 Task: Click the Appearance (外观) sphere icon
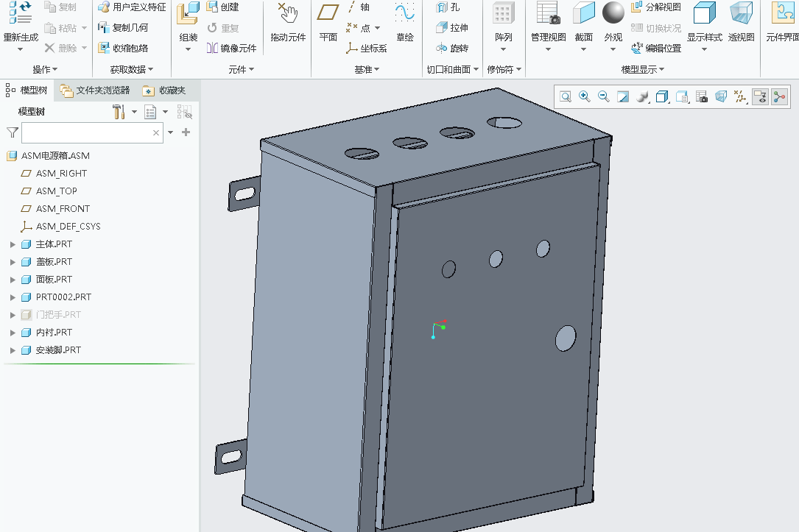click(613, 13)
